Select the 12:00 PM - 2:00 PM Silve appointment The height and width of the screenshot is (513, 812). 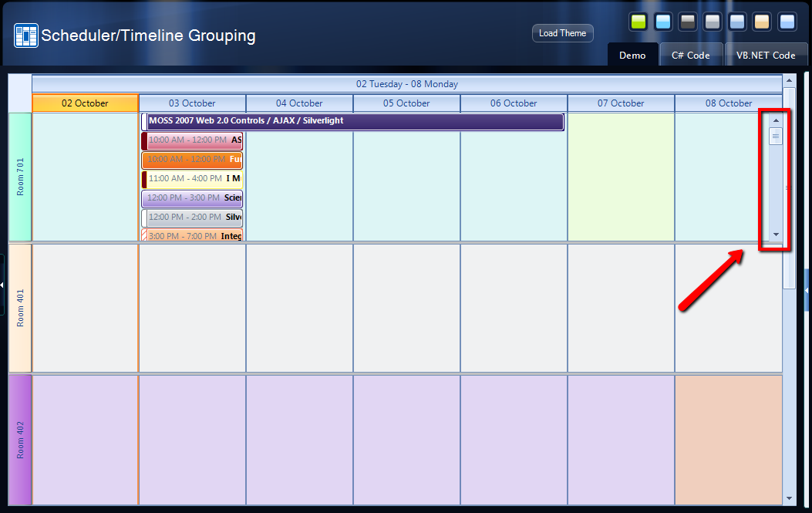[191, 218]
